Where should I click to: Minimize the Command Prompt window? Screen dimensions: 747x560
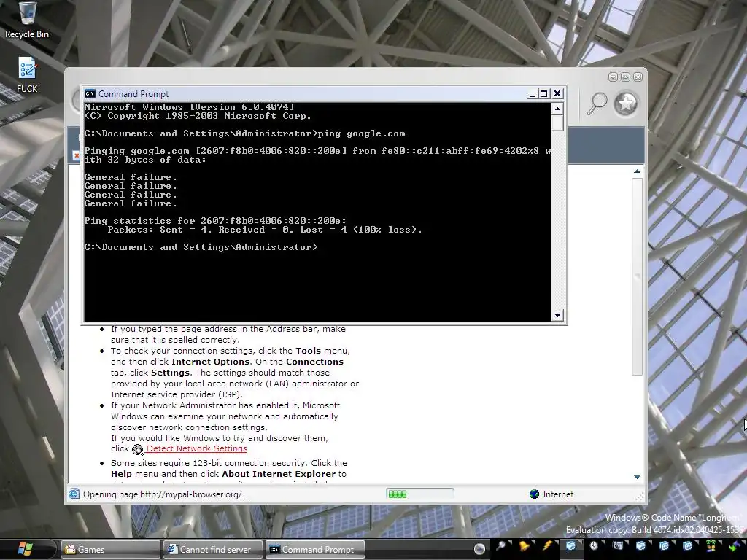[532, 94]
